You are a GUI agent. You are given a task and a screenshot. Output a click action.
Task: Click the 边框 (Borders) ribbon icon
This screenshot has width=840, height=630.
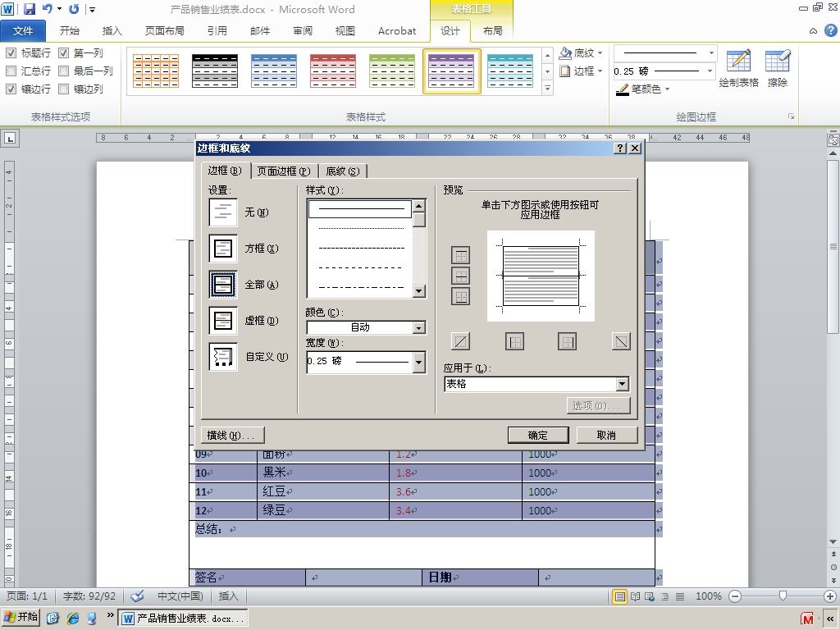tap(564, 71)
